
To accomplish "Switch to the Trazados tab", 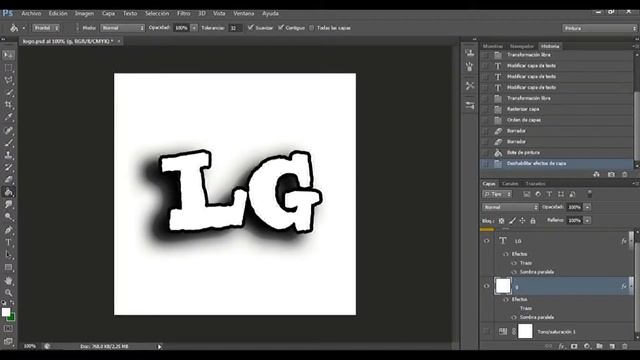I will coord(536,184).
